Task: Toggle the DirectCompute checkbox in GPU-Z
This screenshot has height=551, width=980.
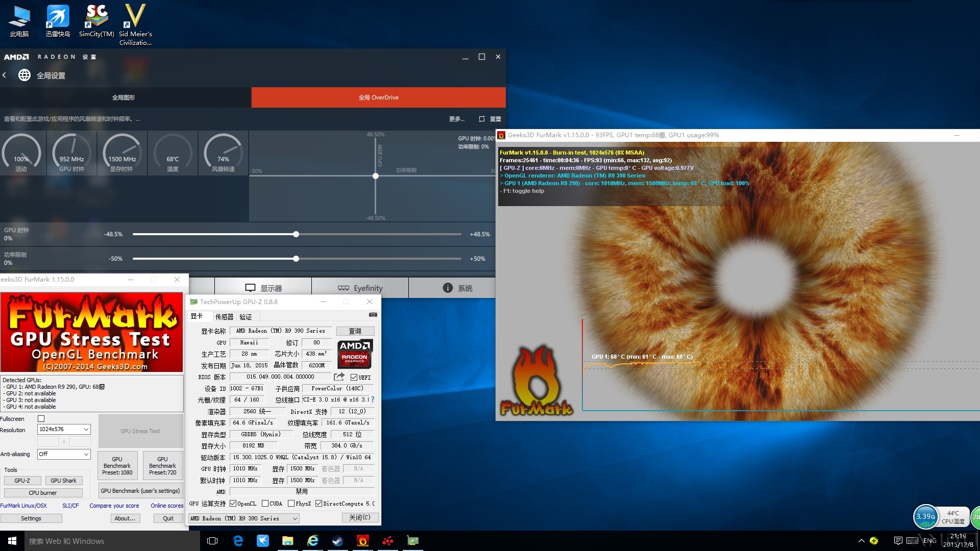Action: (x=318, y=504)
